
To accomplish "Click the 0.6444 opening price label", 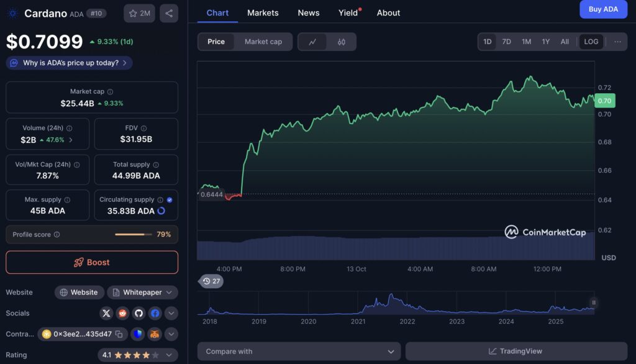I will [x=211, y=195].
